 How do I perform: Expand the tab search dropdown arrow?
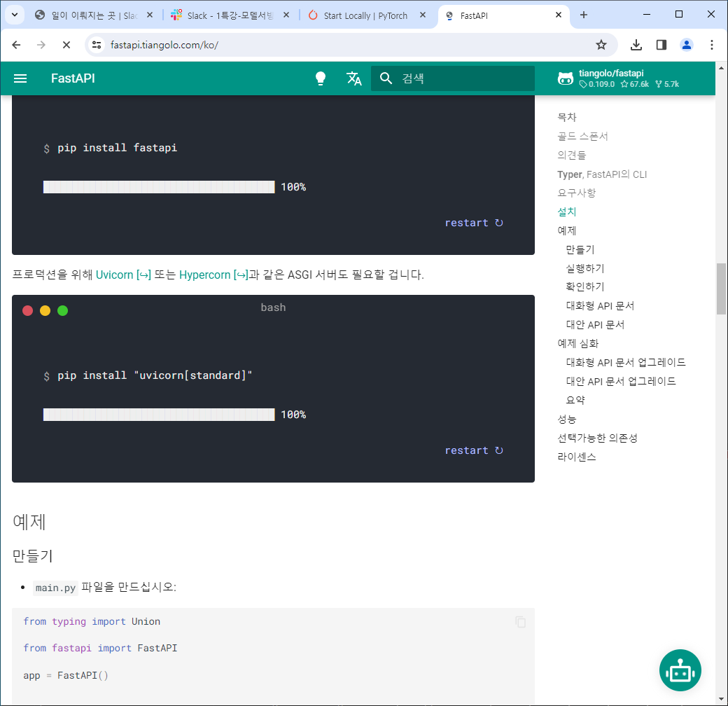point(15,15)
